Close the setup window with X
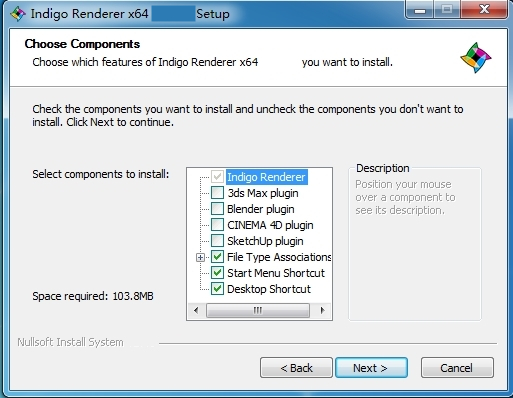Viewport: 513px width, 398px height. (484, 9)
